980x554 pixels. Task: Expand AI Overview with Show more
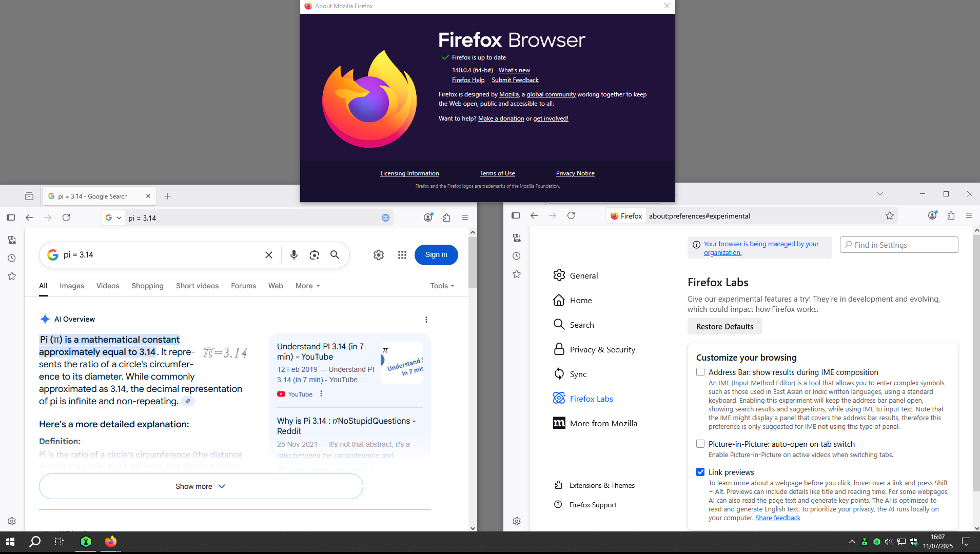coord(201,486)
